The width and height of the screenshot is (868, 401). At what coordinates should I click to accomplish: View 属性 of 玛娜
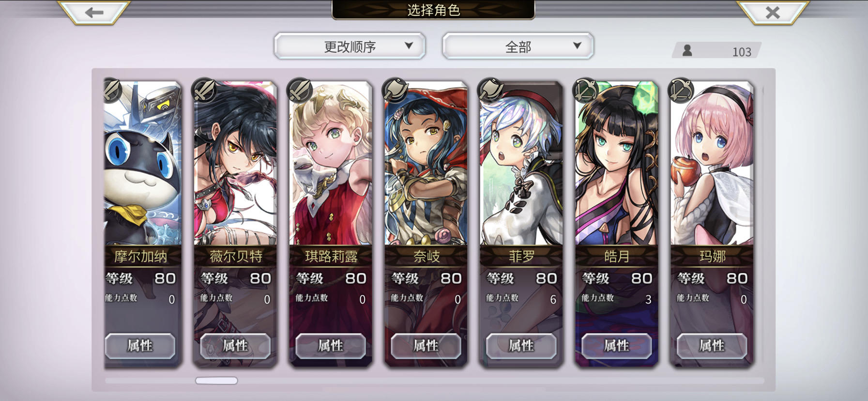(x=712, y=346)
